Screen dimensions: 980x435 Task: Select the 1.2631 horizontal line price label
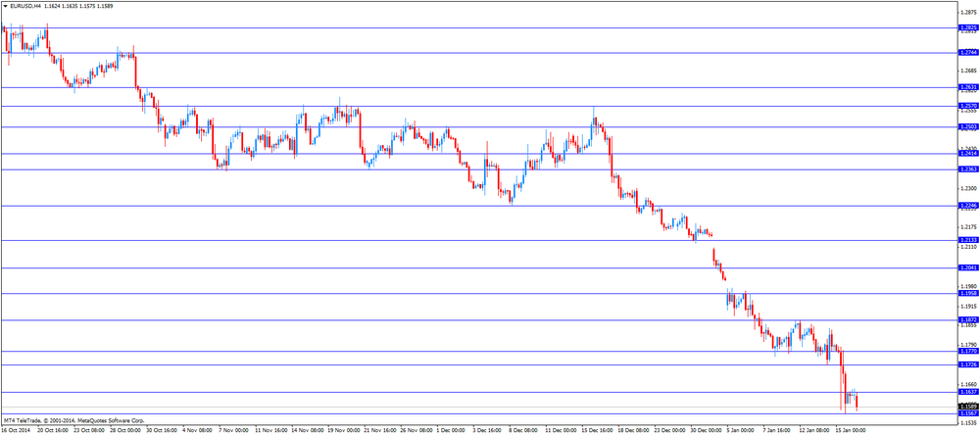pyautogui.click(x=968, y=87)
